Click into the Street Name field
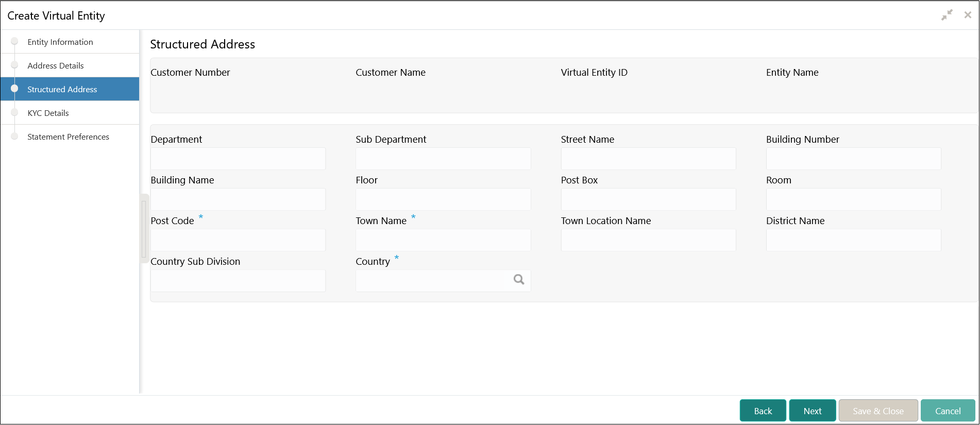Screen dimensions: 980x425 [x=648, y=159]
